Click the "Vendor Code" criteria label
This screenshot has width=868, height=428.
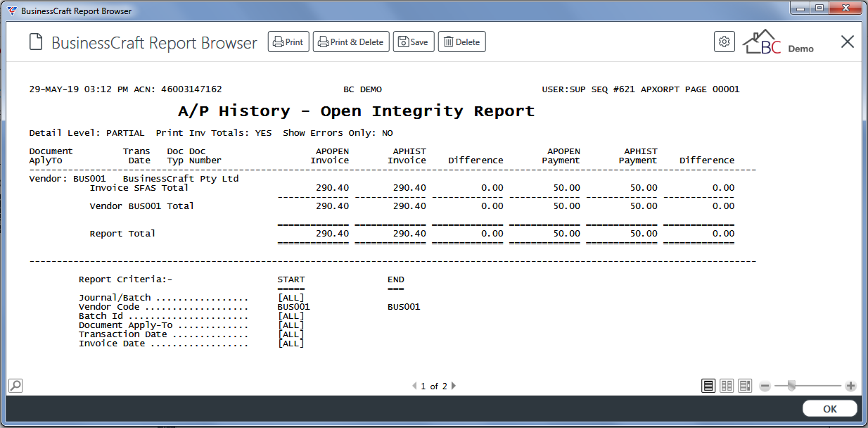tap(109, 307)
